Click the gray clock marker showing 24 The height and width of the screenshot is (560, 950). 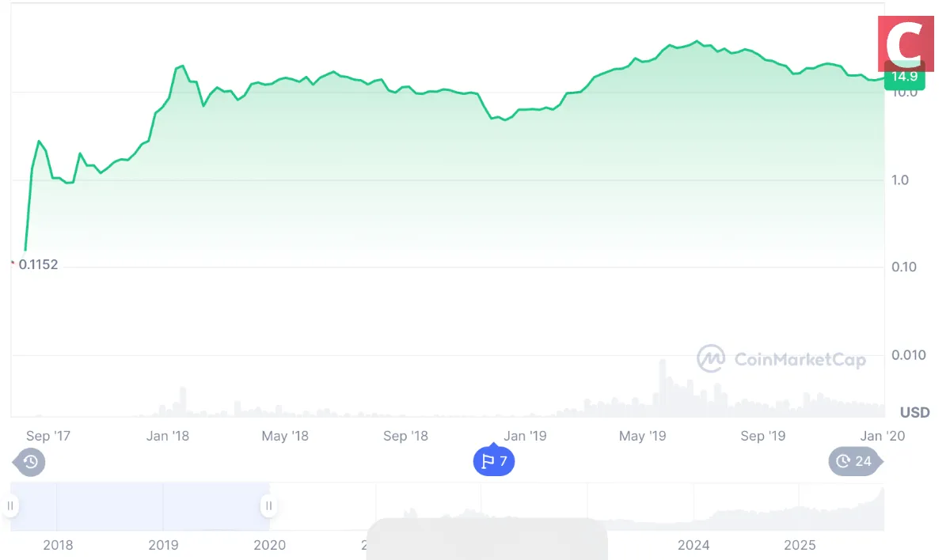[854, 461]
